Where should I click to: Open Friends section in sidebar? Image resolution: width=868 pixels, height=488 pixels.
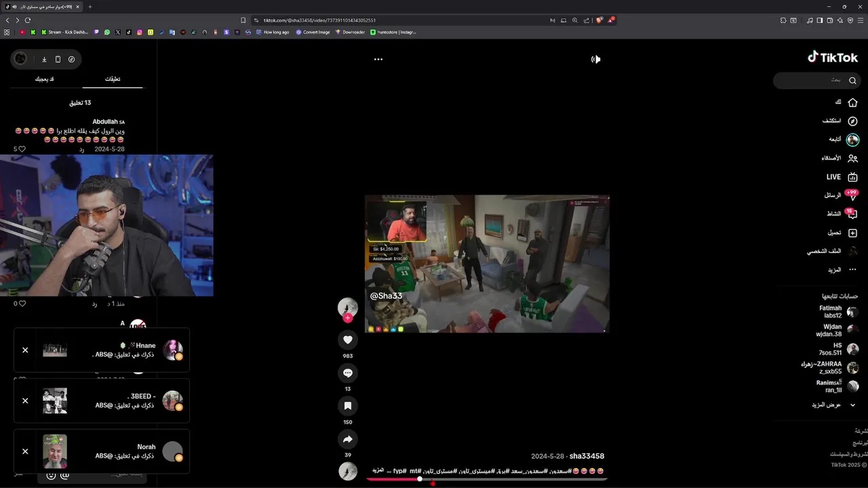coord(840,158)
